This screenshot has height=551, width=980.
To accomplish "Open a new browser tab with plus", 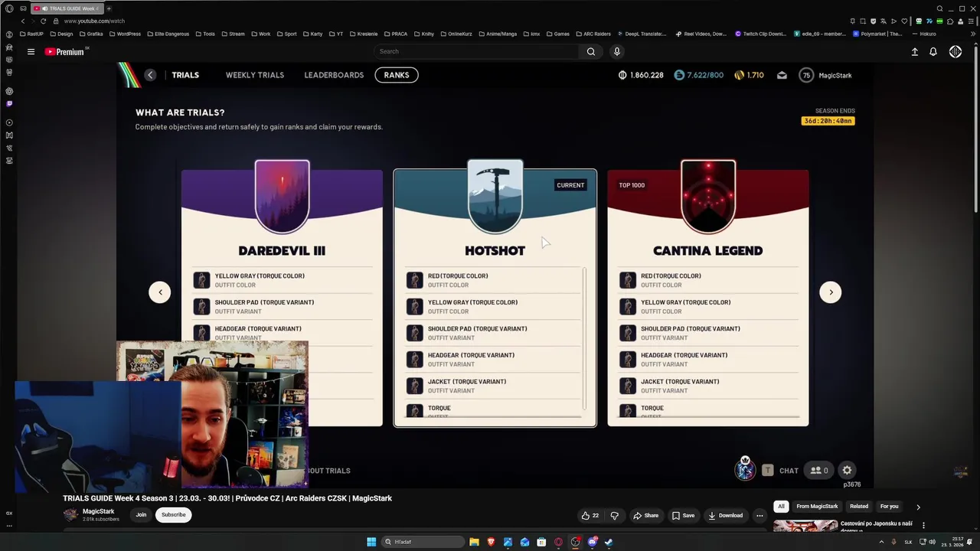I will [109, 8].
